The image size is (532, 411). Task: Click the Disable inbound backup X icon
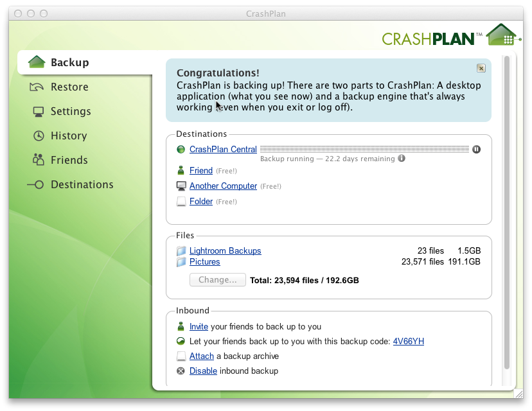(181, 371)
